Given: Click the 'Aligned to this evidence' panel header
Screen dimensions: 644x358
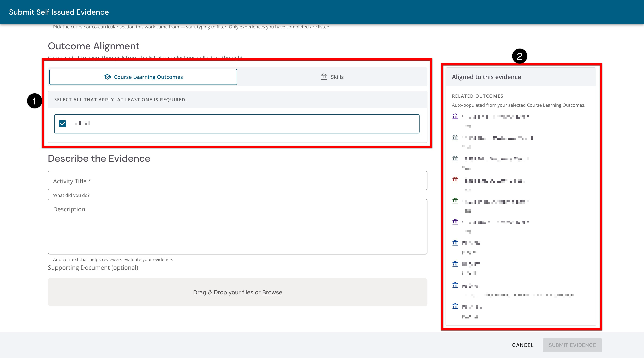Looking at the screenshot, I should (x=521, y=77).
